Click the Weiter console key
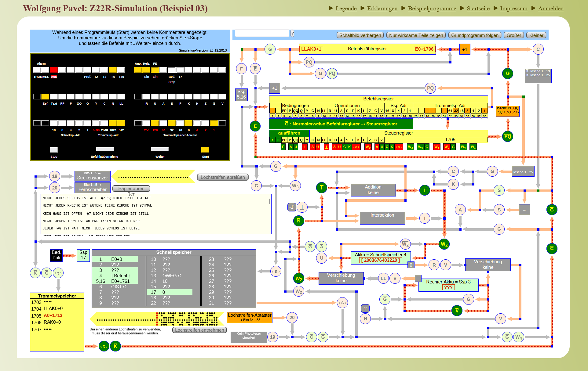 pos(160,149)
